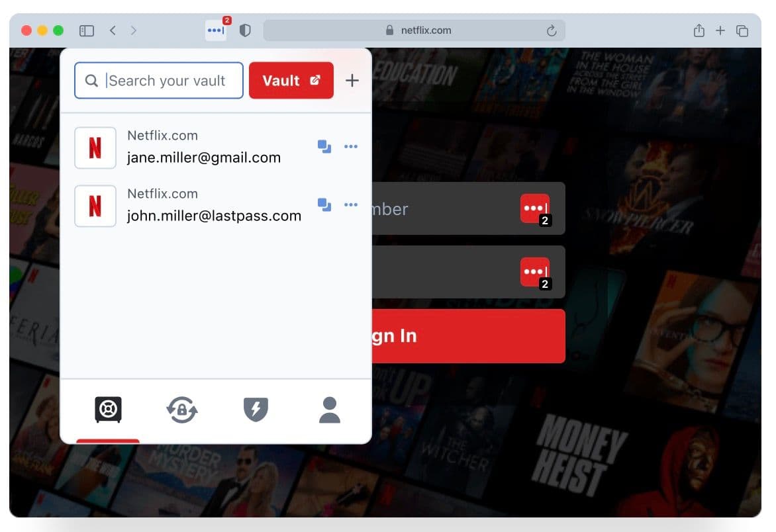Screen dimensions: 776x532
Task: Reload the netflix.com page
Action: (552, 30)
